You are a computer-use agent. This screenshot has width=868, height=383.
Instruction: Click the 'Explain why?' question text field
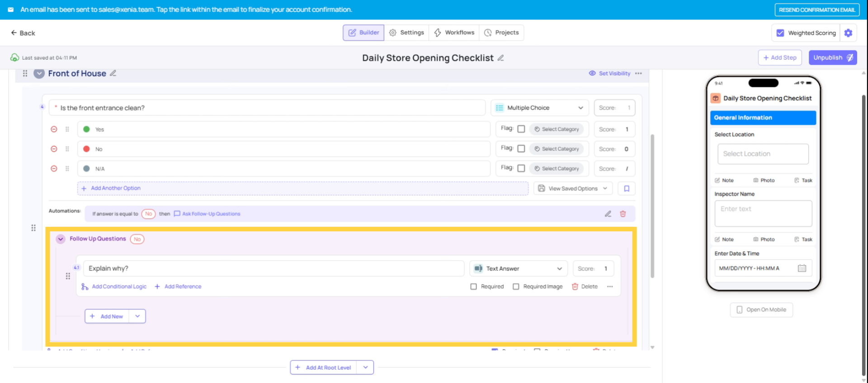pyautogui.click(x=273, y=268)
